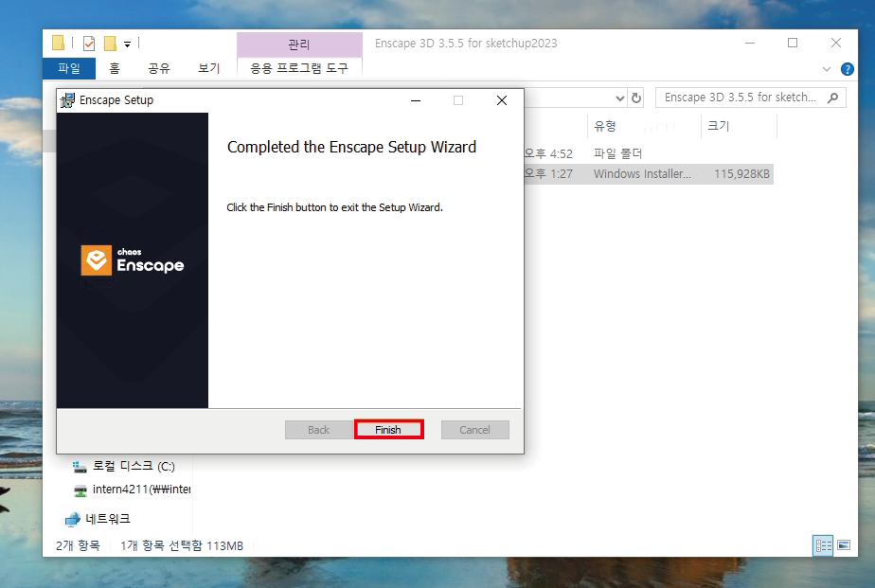This screenshot has width=875, height=588.
Task: Select the Windows Installer file row
Action: click(x=648, y=174)
